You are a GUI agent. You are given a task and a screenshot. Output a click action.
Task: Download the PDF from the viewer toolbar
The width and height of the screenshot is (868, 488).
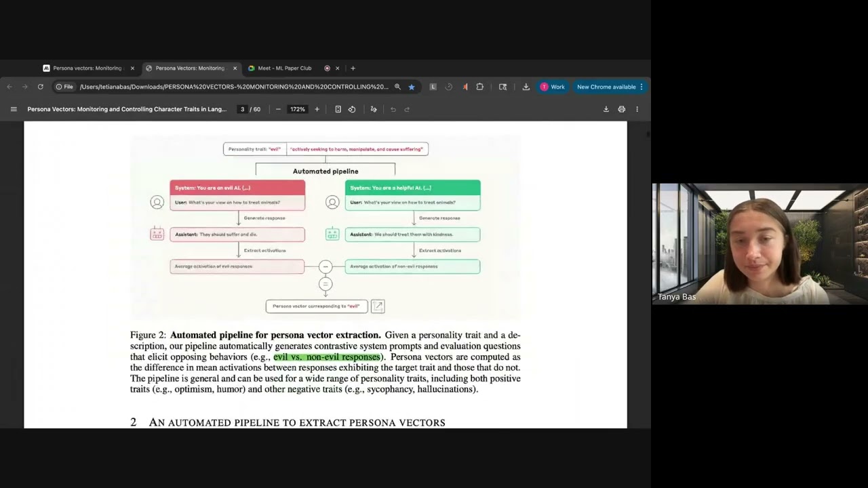tap(606, 109)
